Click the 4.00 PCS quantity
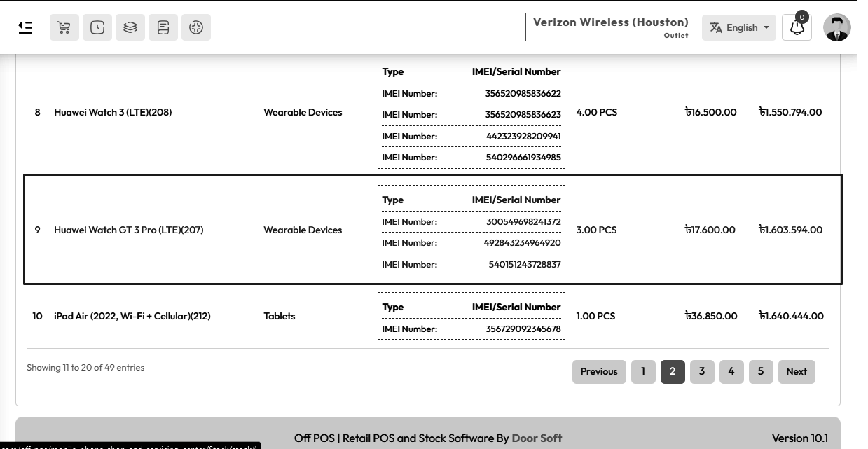 tap(596, 112)
